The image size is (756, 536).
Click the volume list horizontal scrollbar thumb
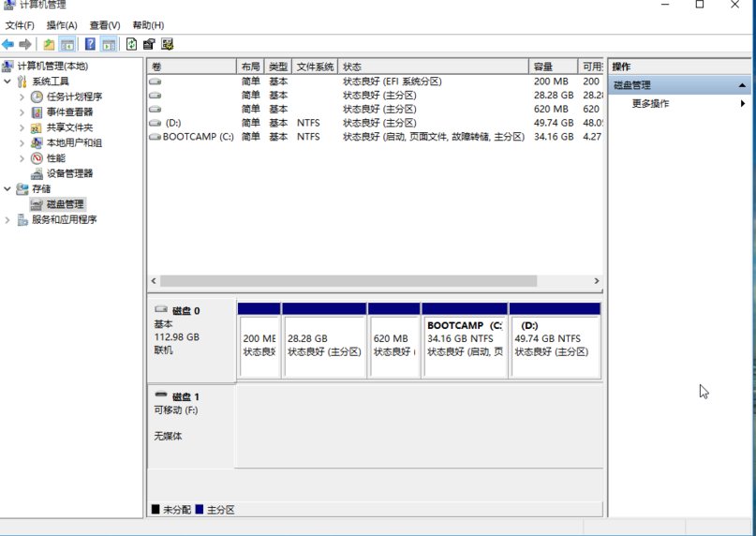point(348,281)
